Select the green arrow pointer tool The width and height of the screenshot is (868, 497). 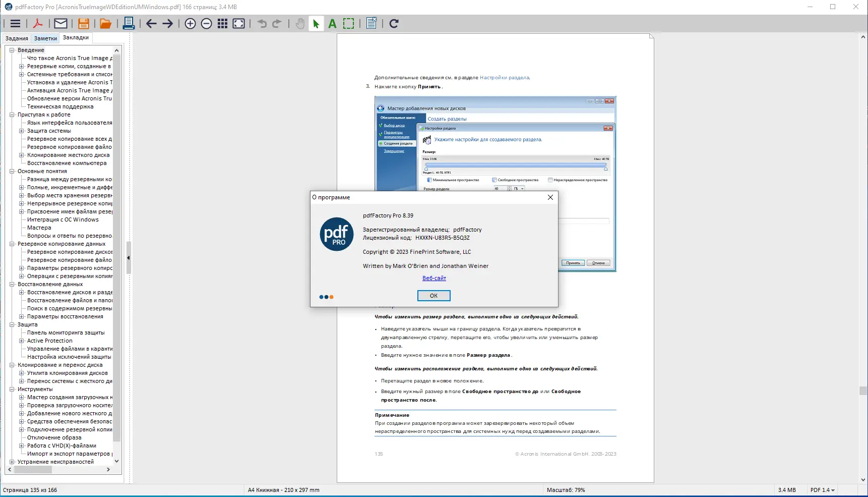(316, 24)
